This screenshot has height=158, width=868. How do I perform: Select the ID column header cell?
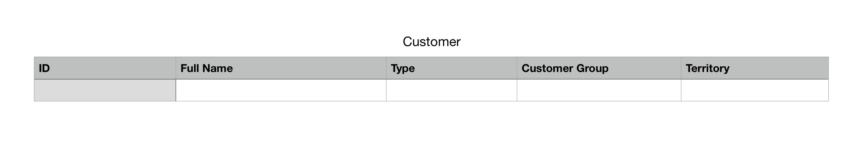pos(105,68)
